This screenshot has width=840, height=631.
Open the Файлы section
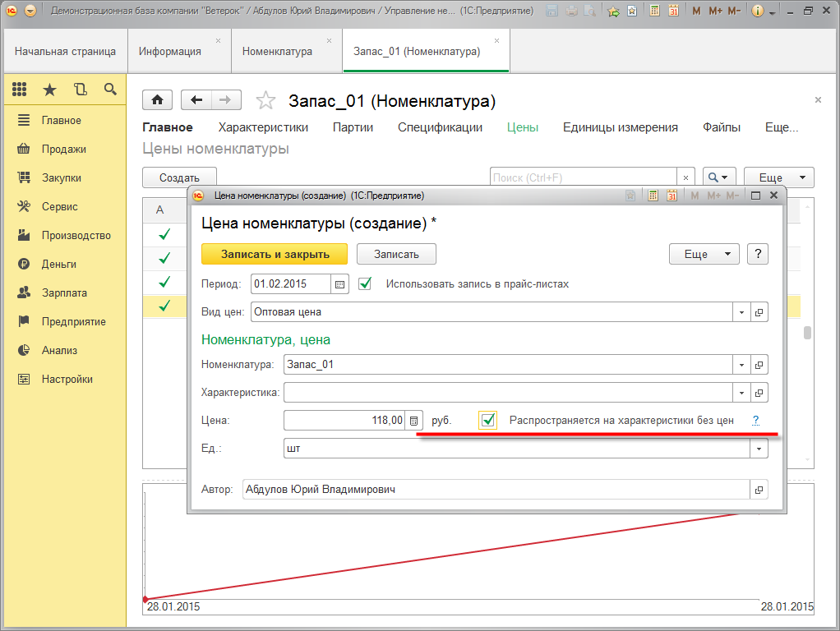tap(722, 127)
